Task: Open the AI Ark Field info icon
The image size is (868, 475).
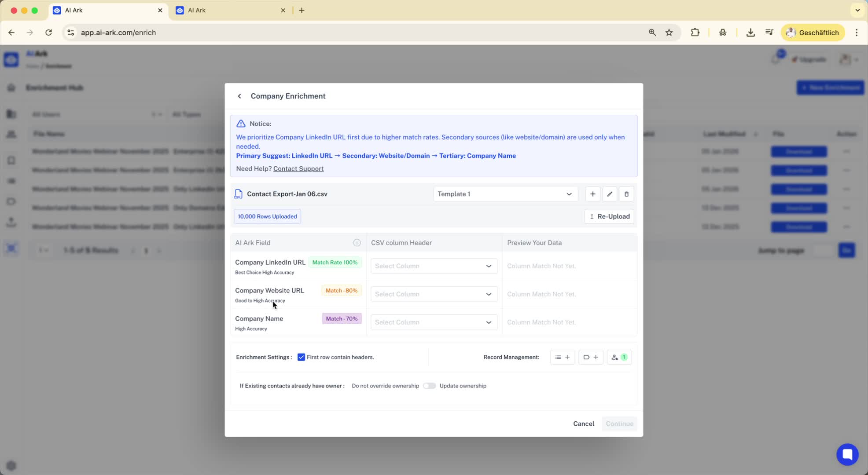Action: click(x=357, y=243)
